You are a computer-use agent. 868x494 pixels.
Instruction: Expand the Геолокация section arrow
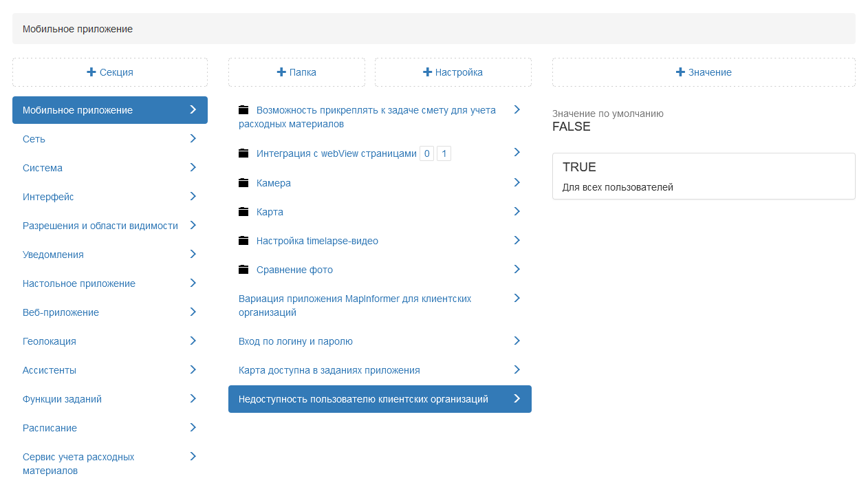[193, 341]
